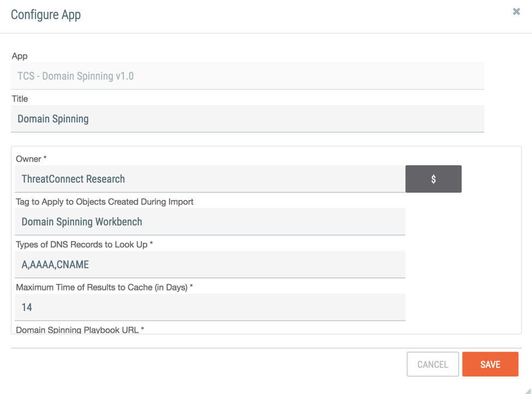Focus the Title field containing Domain Spinning
This screenshot has height=394, width=532.
247,119
